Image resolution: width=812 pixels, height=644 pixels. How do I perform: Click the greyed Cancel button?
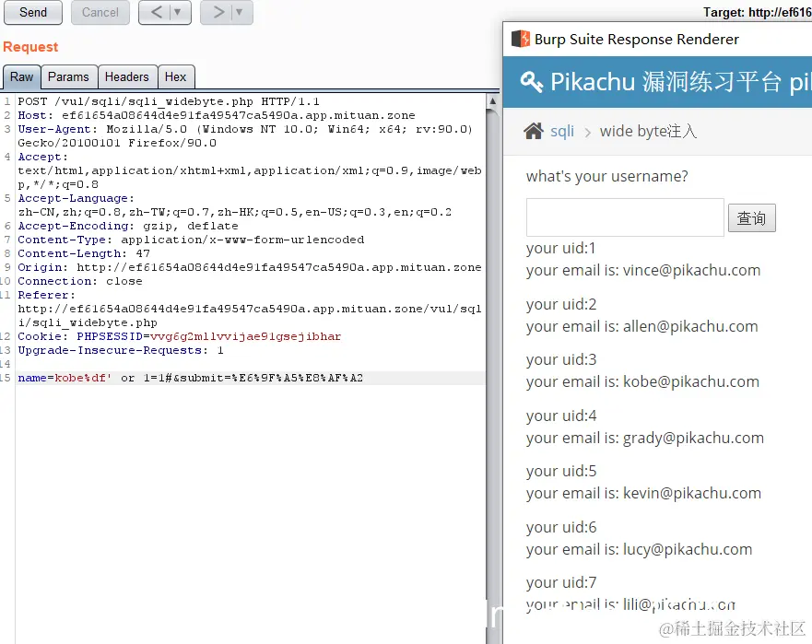coord(100,12)
